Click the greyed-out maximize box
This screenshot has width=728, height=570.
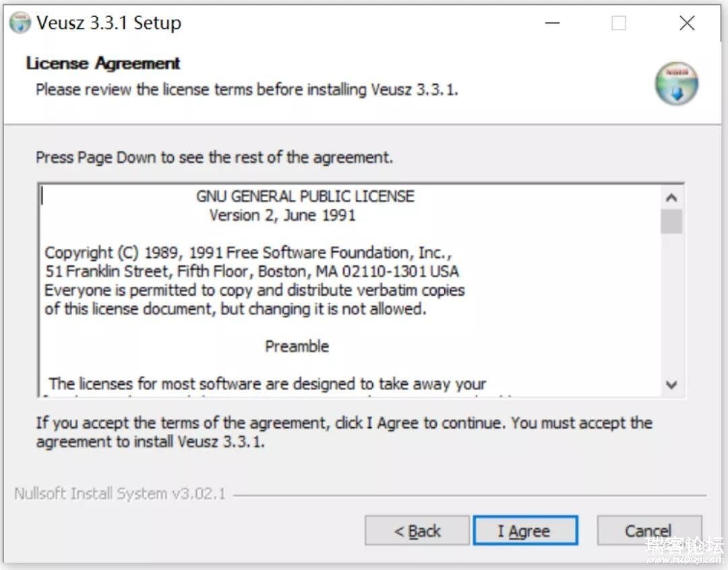(618, 23)
